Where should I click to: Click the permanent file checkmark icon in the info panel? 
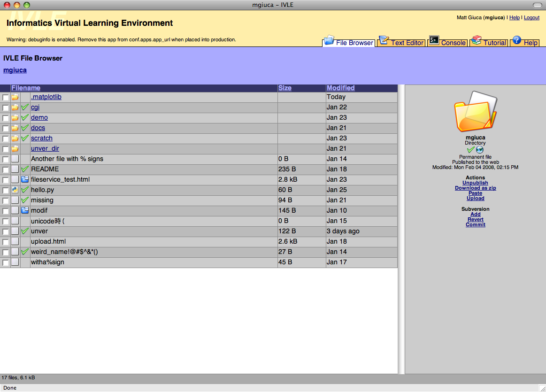(x=471, y=150)
